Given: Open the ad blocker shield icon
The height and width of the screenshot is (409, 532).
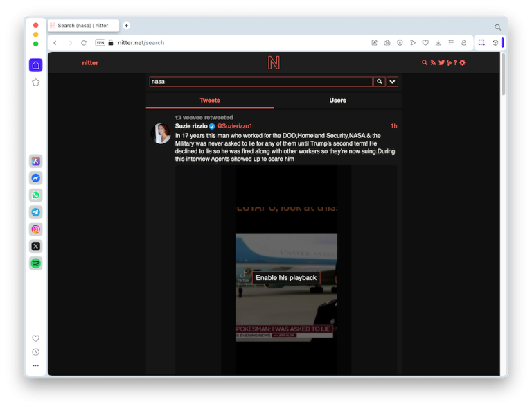Looking at the screenshot, I should (400, 43).
